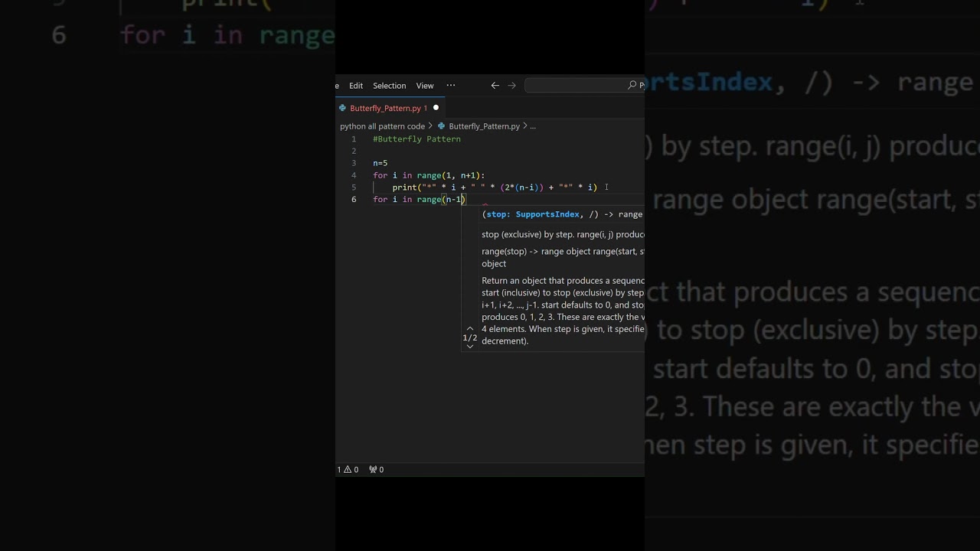Click line number 2 in the gutter
The image size is (980, 551).
(354, 152)
